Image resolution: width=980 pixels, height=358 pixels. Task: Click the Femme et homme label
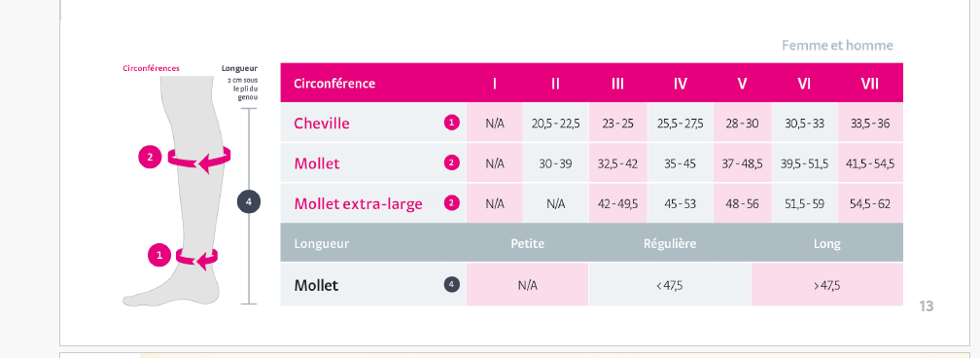[x=837, y=45]
